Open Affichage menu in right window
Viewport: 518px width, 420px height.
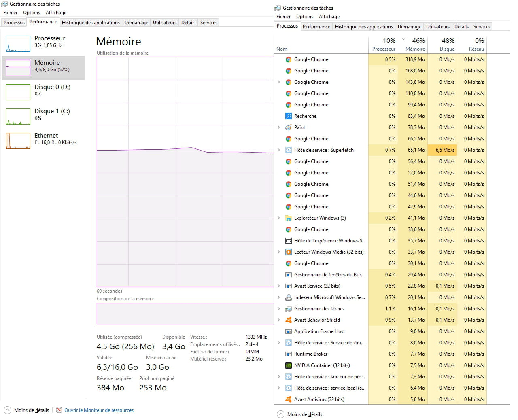[x=329, y=17]
